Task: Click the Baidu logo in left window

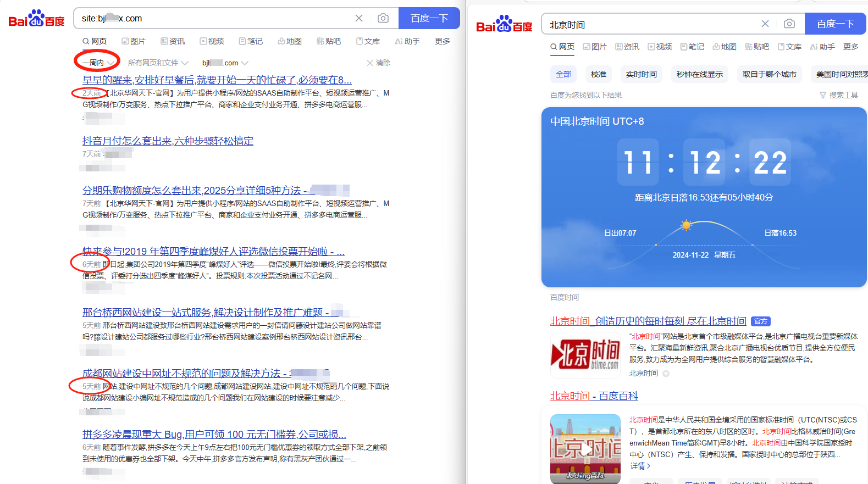Action: pos(36,19)
